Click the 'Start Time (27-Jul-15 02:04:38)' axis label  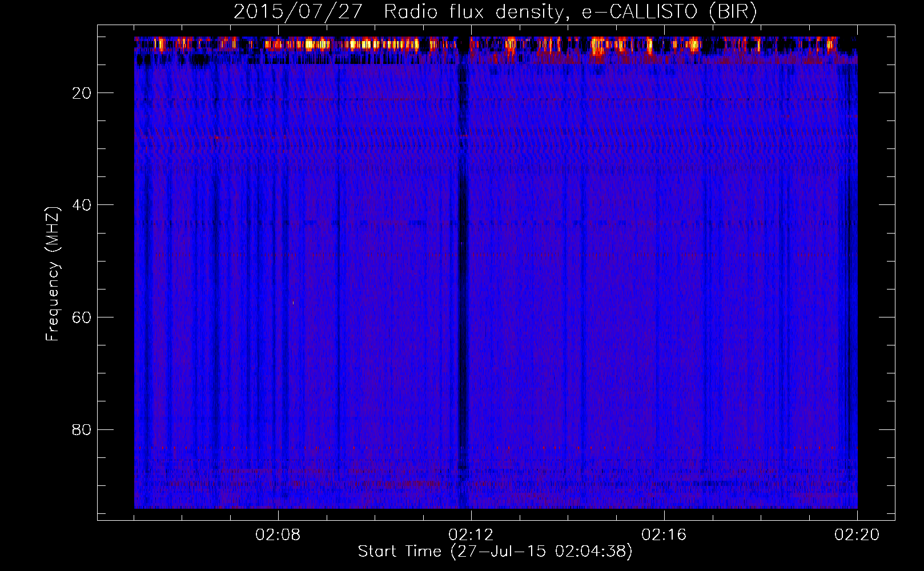coord(495,552)
